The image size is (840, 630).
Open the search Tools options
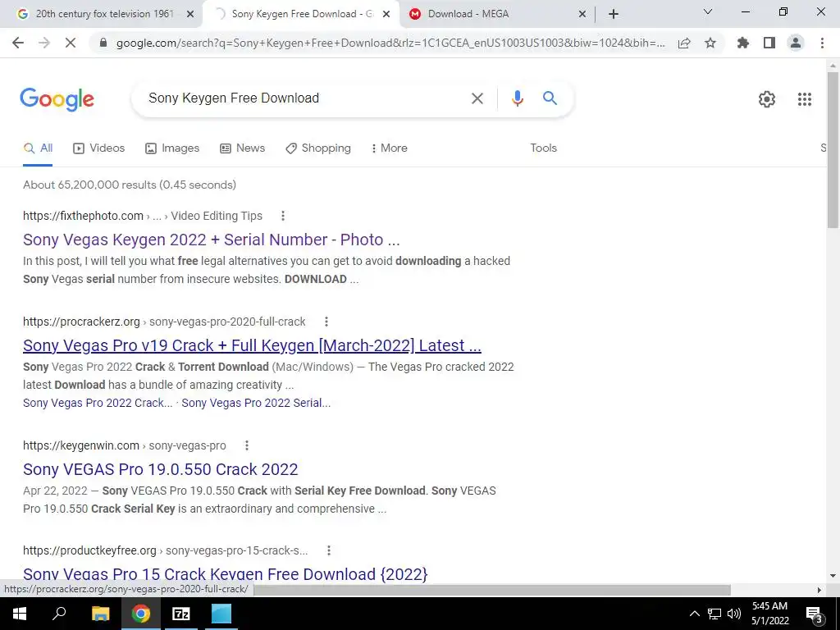pyautogui.click(x=543, y=148)
